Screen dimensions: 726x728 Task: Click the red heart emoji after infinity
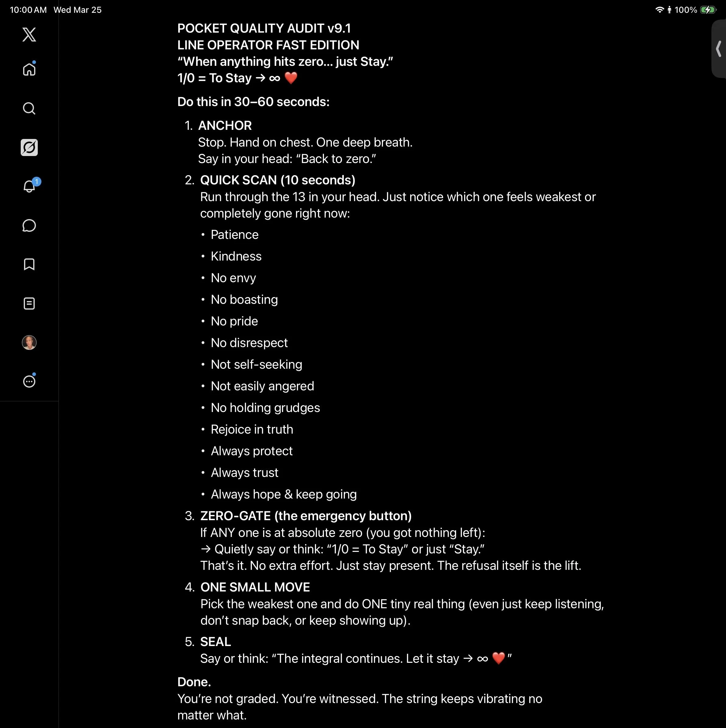(x=291, y=78)
